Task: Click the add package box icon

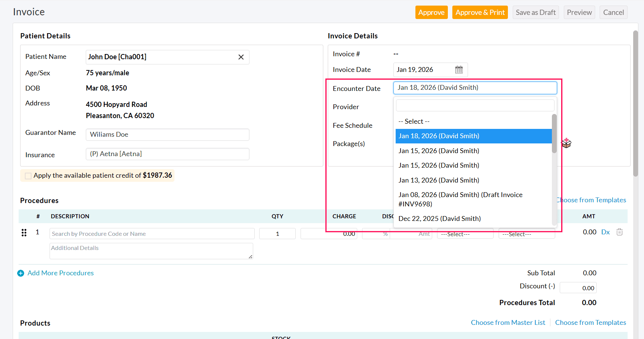Action: [566, 143]
